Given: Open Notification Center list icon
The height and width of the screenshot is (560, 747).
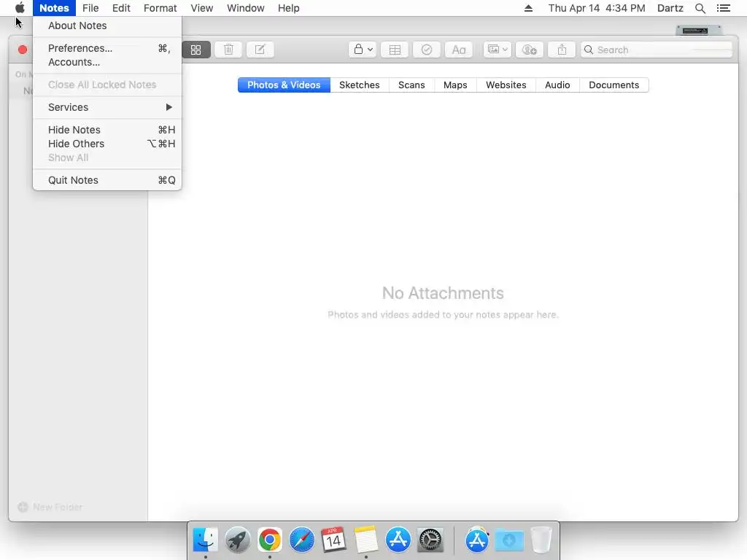Looking at the screenshot, I should (723, 8).
